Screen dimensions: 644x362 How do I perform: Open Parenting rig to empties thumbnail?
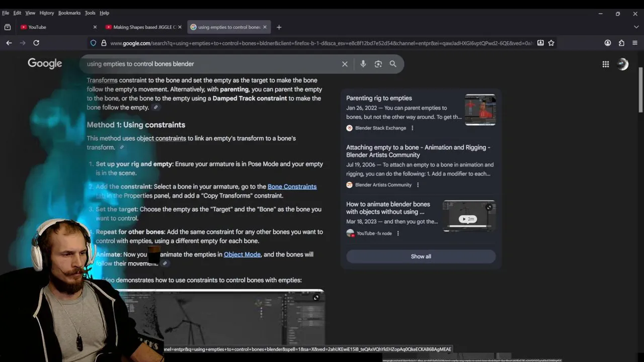(480, 109)
